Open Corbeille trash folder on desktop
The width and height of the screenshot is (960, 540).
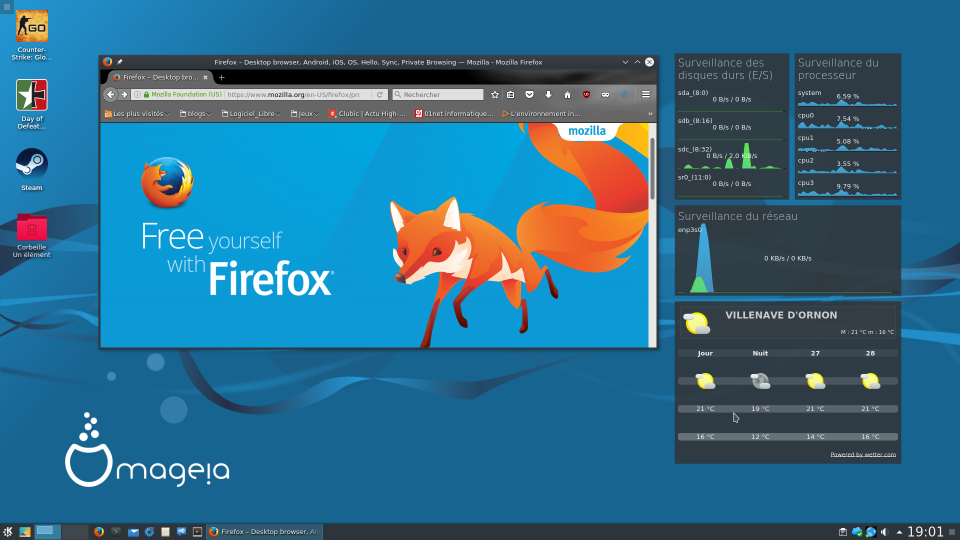tap(32, 236)
